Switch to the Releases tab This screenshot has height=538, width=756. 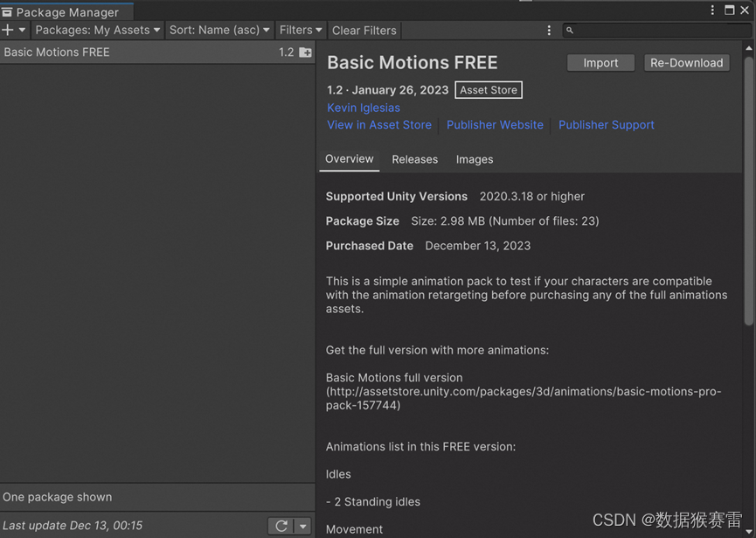414,159
